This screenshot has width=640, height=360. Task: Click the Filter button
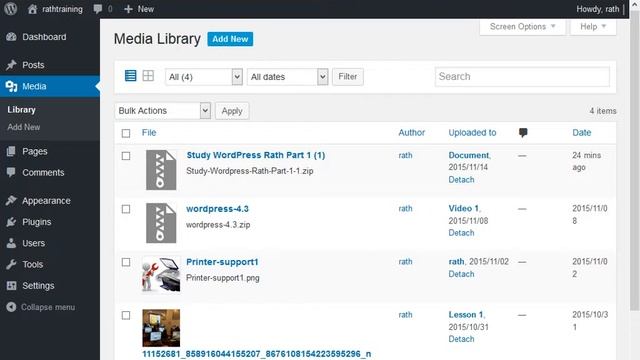point(348,76)
